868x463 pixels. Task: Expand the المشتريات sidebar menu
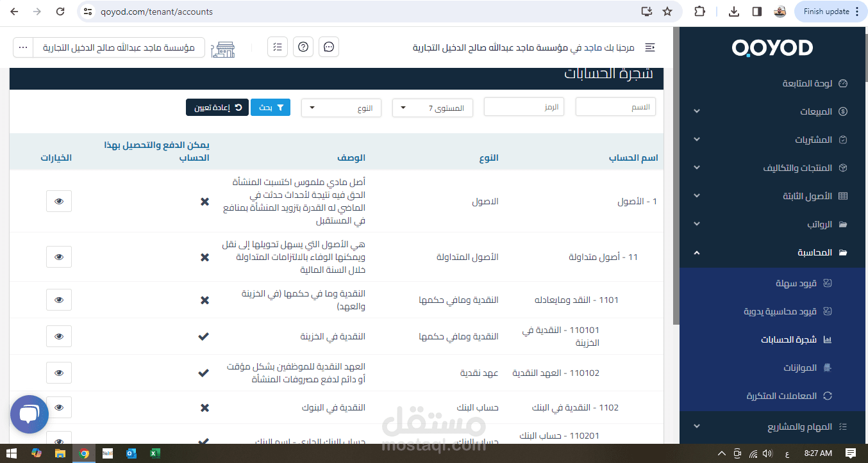tap(772, 140)
